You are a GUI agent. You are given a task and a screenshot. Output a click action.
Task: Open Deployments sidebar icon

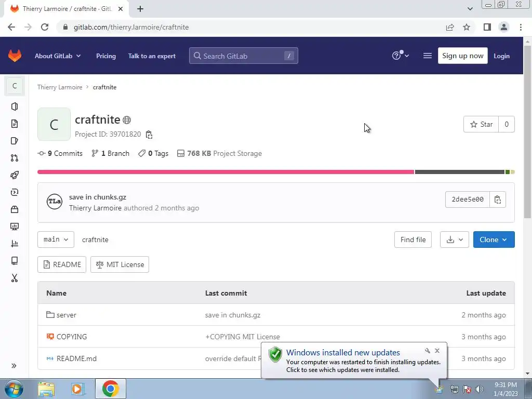[x=14, y=192]
